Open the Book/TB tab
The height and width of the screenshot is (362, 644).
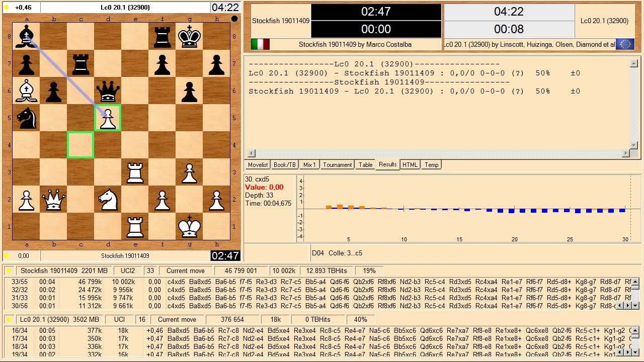[285, 165]
